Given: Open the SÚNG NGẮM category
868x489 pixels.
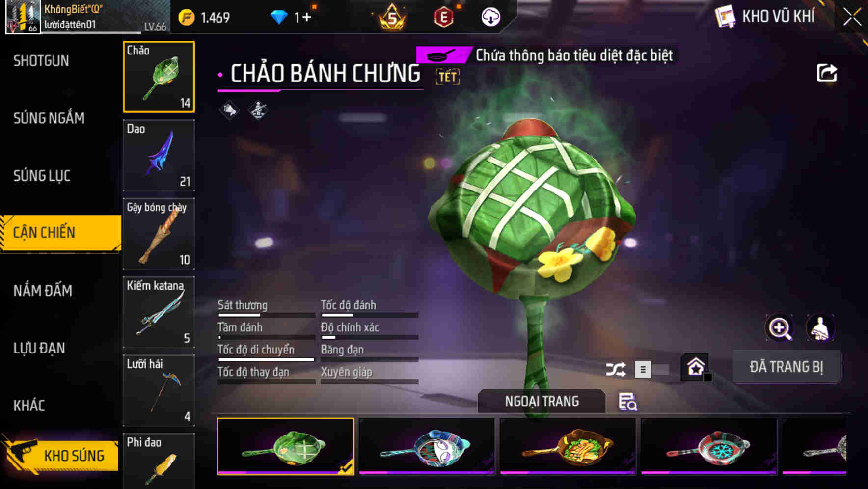Looking at the screenshot, I should pos(49,118).
